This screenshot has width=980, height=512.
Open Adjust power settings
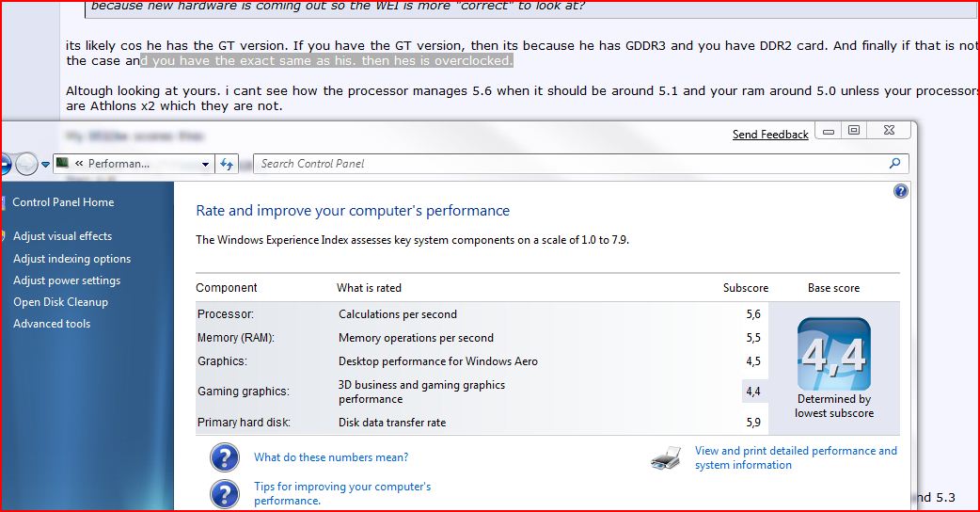(67, 280)
